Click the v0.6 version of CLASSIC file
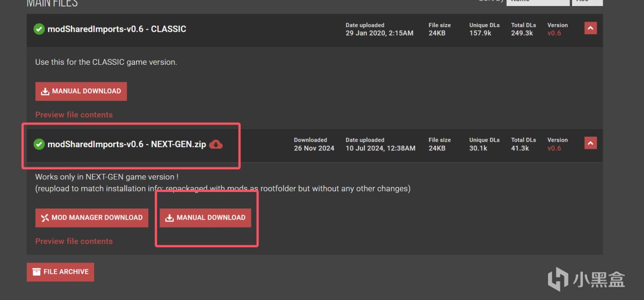 pyautogui.click(x=554, y=33)
